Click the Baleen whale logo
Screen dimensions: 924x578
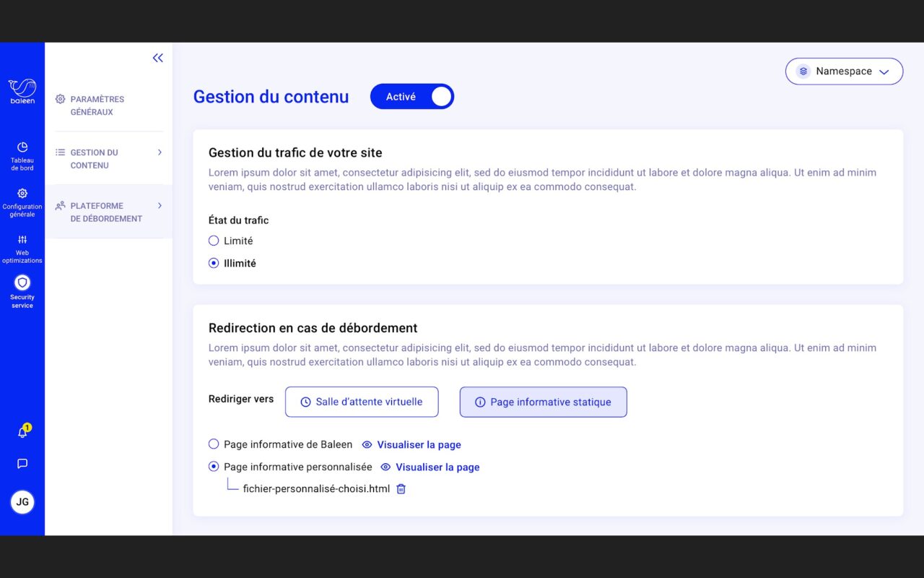pyautogui.click(x=22, y=91)
